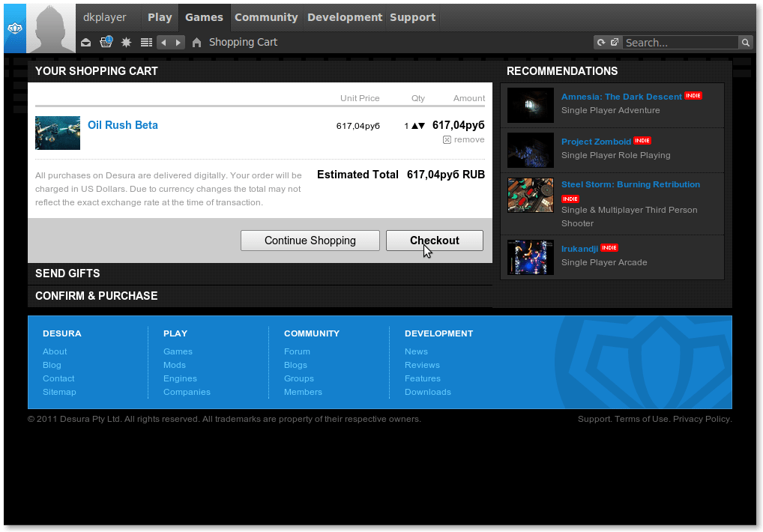Click the remove text link
Image resolution: width=763 pixels, height=532 pixels.
469,139
